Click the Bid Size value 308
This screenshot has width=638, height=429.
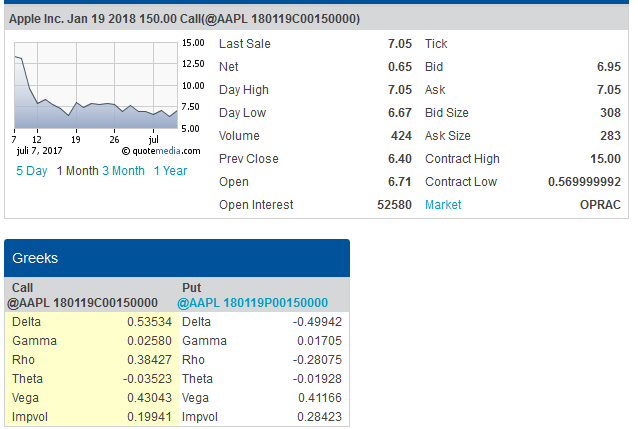(x=610, y=113)
